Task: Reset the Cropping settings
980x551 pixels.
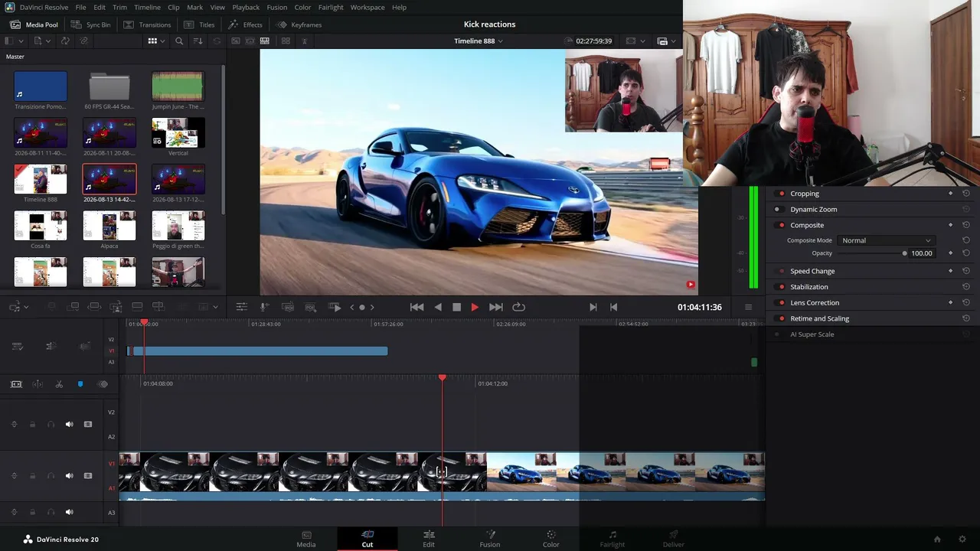Action: (x=966, y=194)
